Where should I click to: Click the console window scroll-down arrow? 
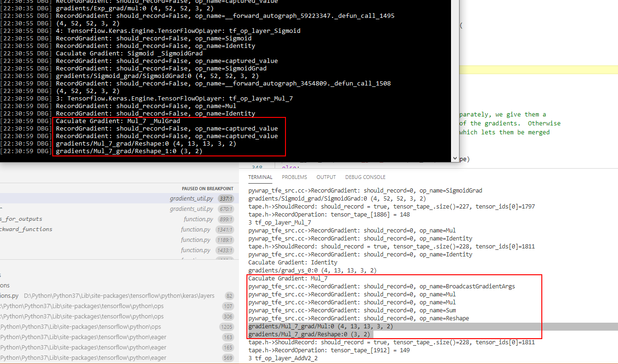[x=455, y=159]
